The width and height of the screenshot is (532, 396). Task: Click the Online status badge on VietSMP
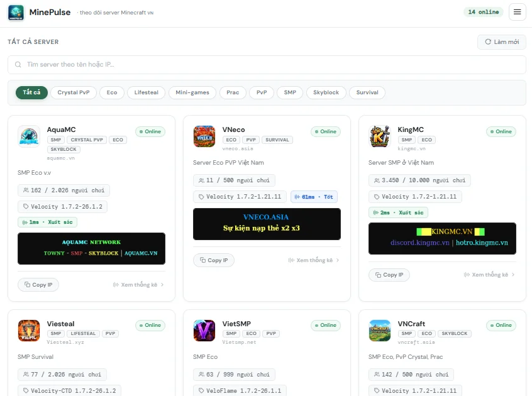326,326
